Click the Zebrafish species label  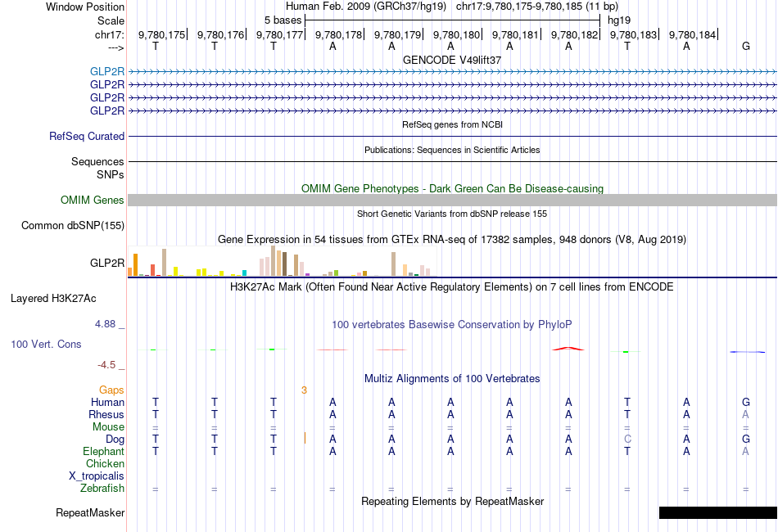(x=102, y=489)
